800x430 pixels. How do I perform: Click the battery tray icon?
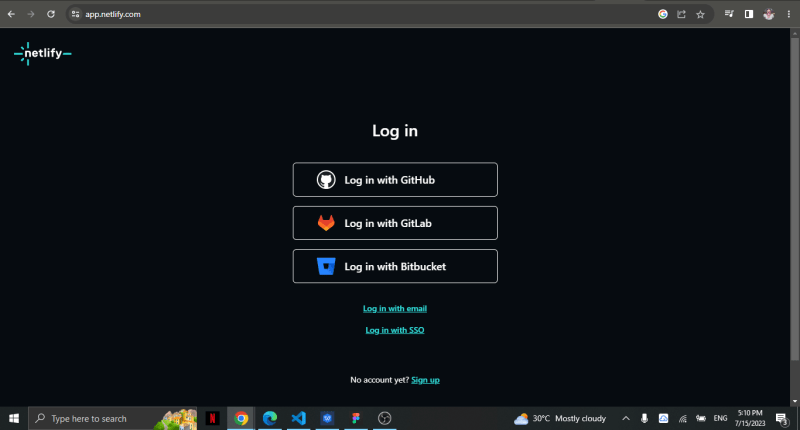tap(701, 418)
